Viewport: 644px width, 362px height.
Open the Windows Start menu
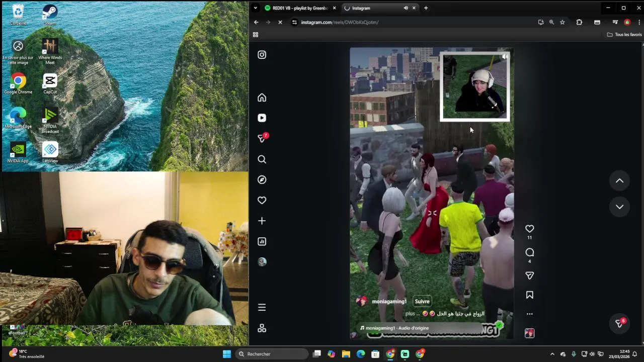[x=227, y=354]
